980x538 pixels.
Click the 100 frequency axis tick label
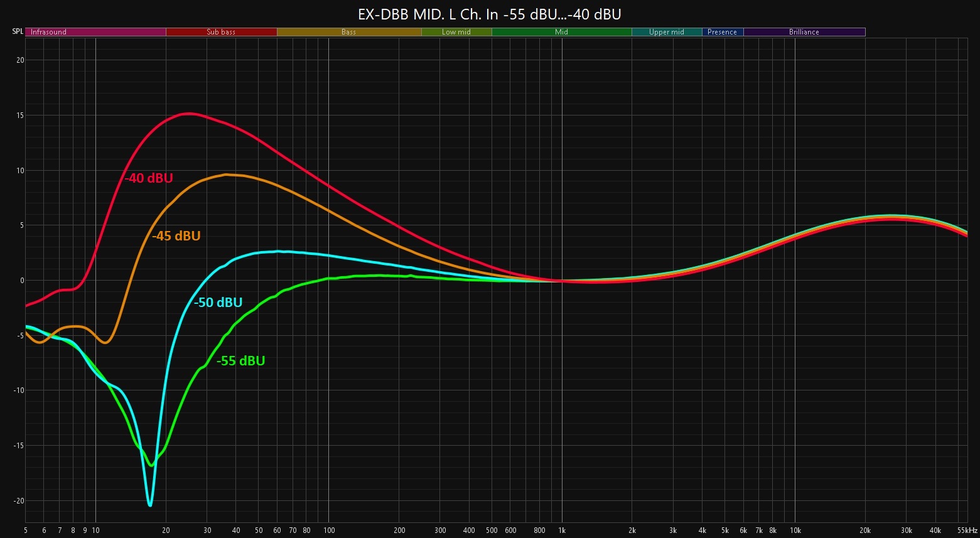328,530
